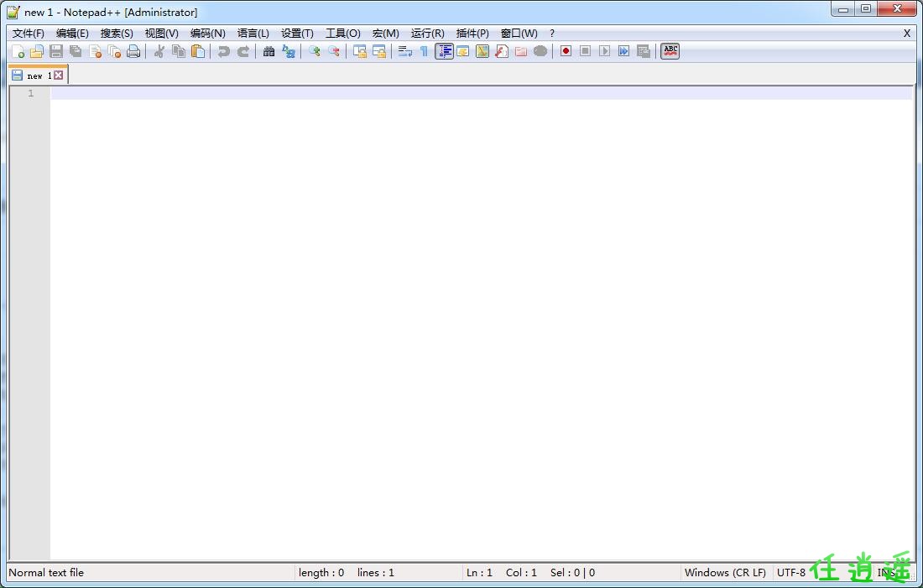Viewport: 923px width, 588px height.
Task: Open the 宏(M) menu
Action: pos(386,34)
